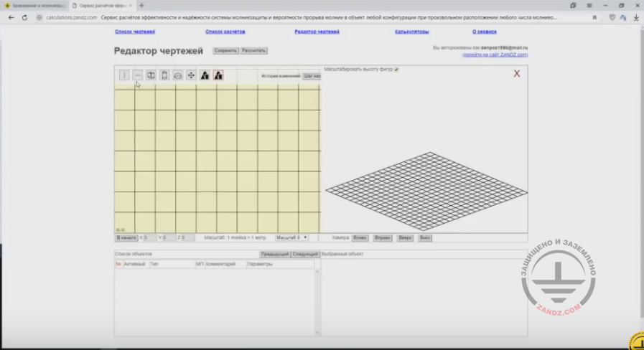The width and height of the screenshot is (644, 350).
Task: Select the vertical line drawing tool
Action: click(x=124, y=75)
